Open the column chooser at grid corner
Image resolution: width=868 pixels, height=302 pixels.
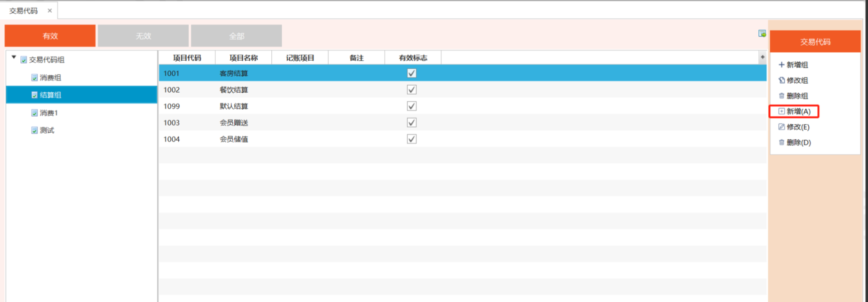click(762, 57)
